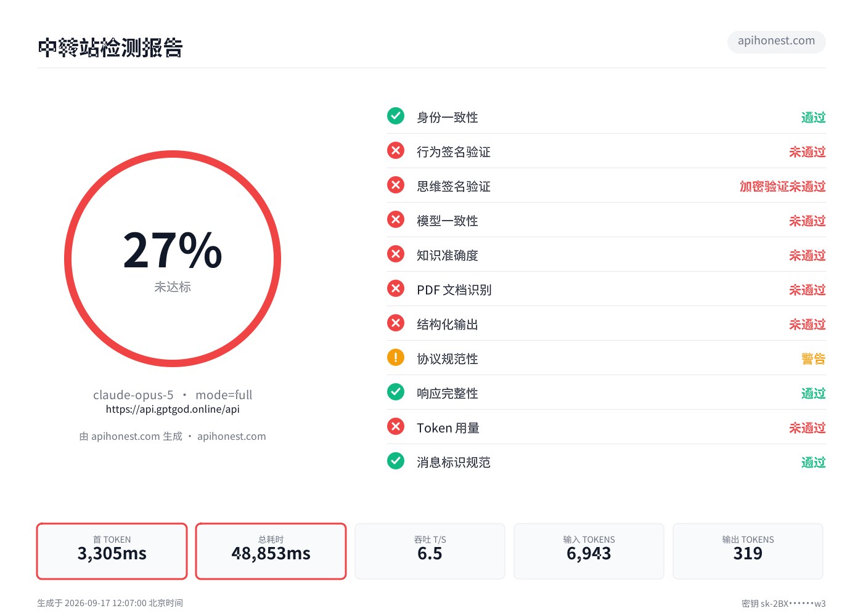Click red X icon beside 行为签名验证
This screenshot has height=616, width=863.
click(x=396, y=150)
